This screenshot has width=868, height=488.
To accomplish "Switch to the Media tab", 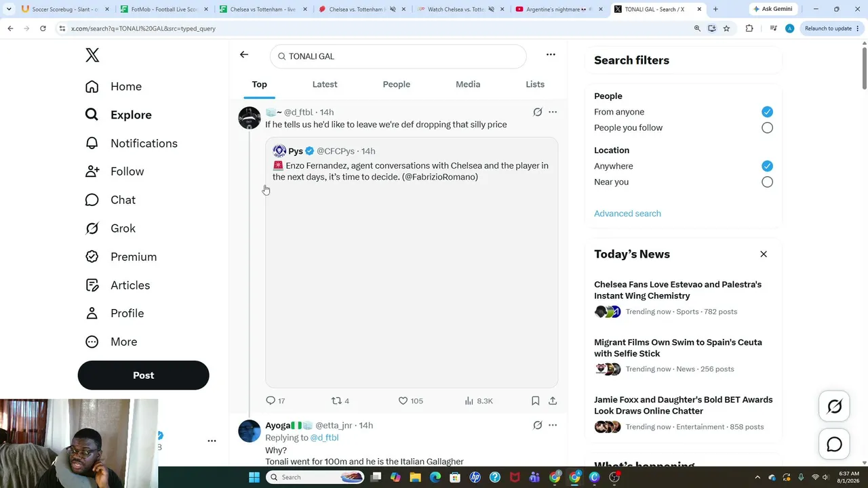I will coord(468,84).
